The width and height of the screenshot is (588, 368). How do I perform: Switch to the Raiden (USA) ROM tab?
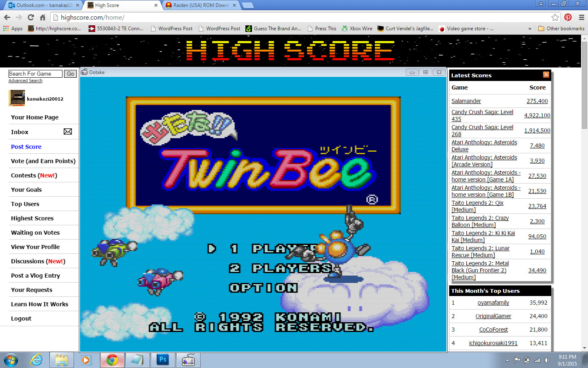click(x=200, y=5)
